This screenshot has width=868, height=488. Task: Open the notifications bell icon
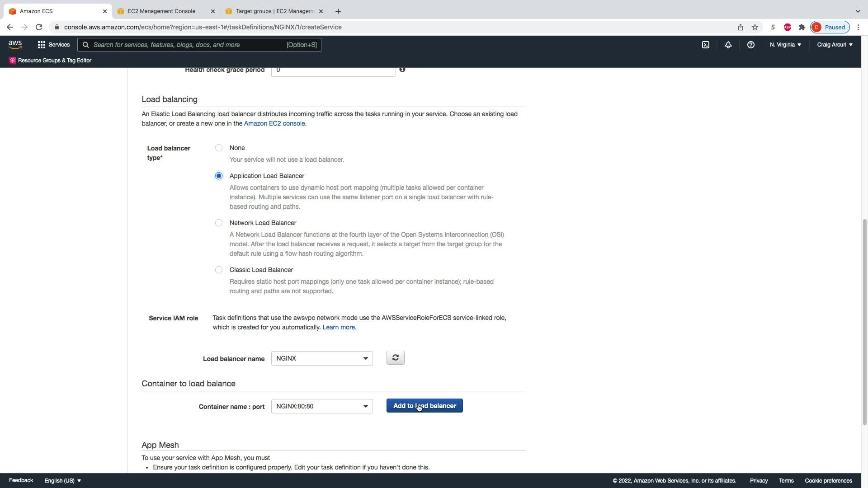[x=728, y=45]
